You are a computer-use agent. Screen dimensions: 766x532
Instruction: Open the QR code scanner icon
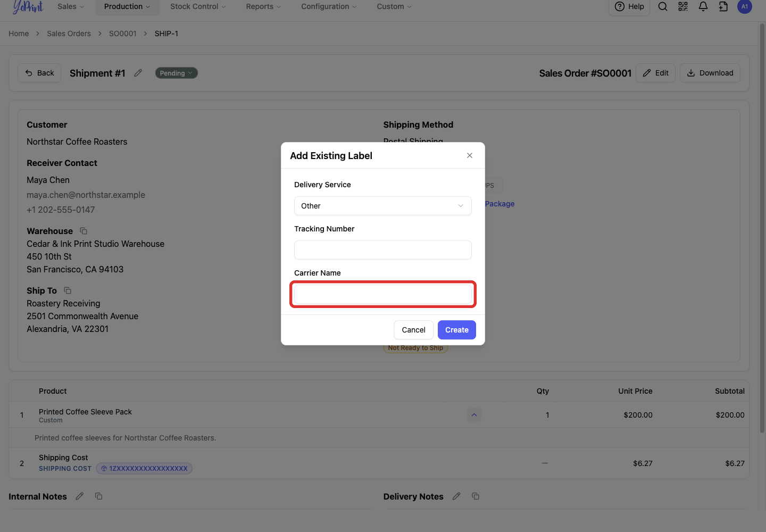pyautogui.click(x=683, y=6)
